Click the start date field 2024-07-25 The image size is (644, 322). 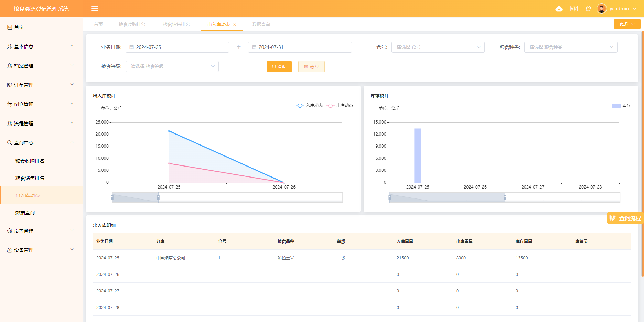(x=177, y=47)
